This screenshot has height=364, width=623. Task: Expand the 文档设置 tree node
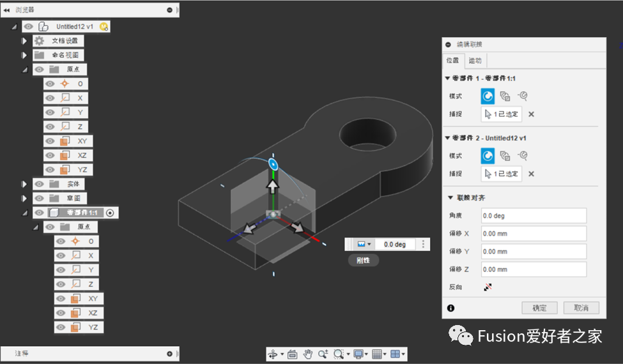pyautogui.click(x=24, y=40)
